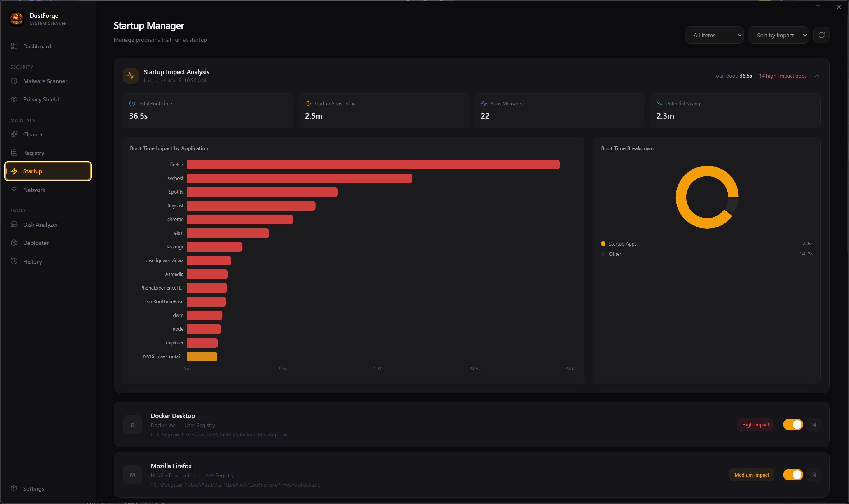
Task: Click the Startup Impact Analysis pulse icon
Action: (131, 76)
